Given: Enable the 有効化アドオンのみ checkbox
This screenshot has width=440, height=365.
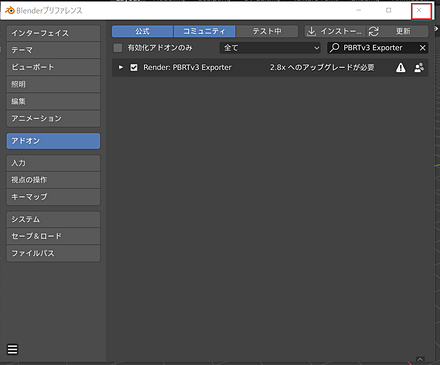Looking at the screenshot, I should [x=118, y=48].
